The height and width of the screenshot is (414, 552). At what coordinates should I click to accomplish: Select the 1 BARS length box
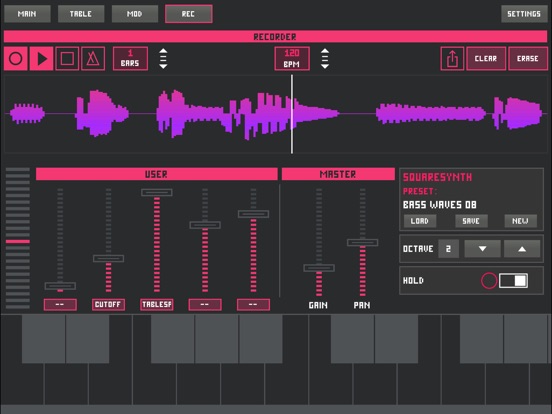click(x=130, y=58)
